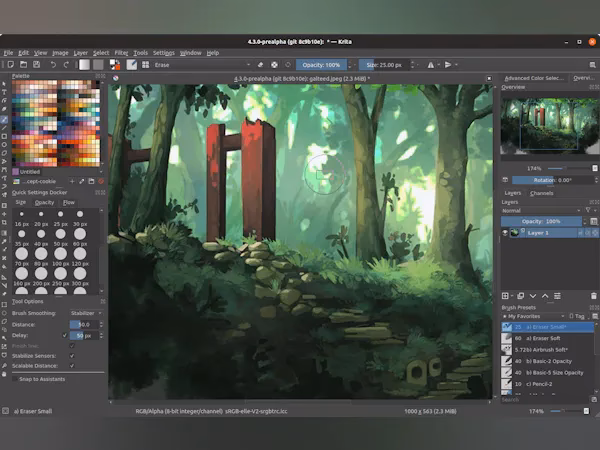Click the Redo arrow in toolbar

[x=66, y=65]
